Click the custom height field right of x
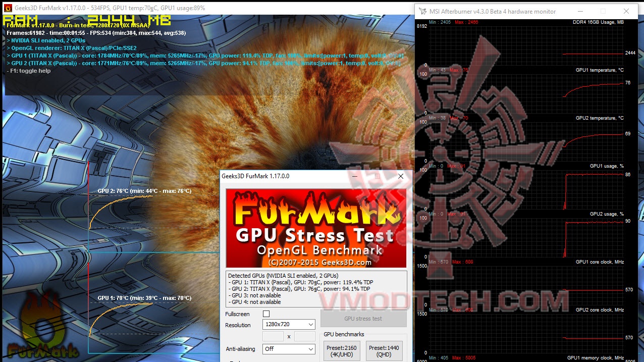The image size is (644, 362). pyautogui.click(x=304, y=336)
